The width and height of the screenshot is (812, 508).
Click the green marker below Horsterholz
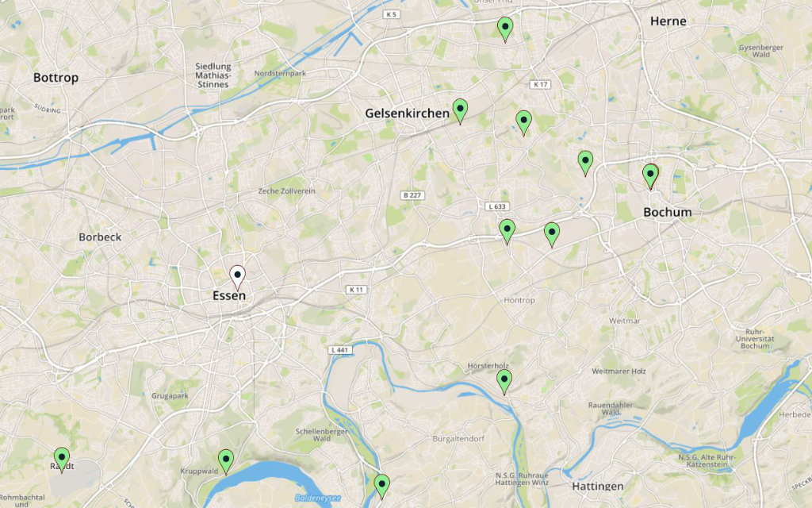(x=504, y=382)
